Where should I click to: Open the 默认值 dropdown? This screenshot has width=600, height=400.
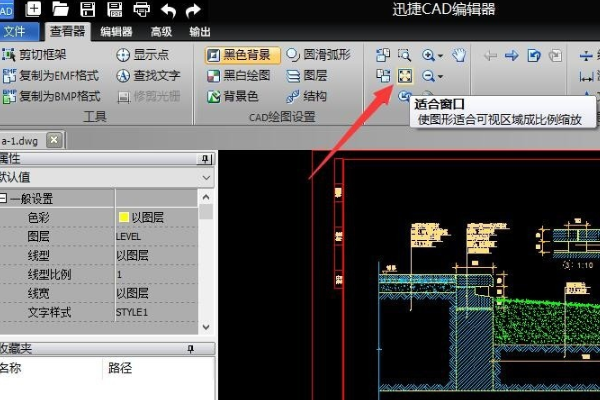coord(206,178)
